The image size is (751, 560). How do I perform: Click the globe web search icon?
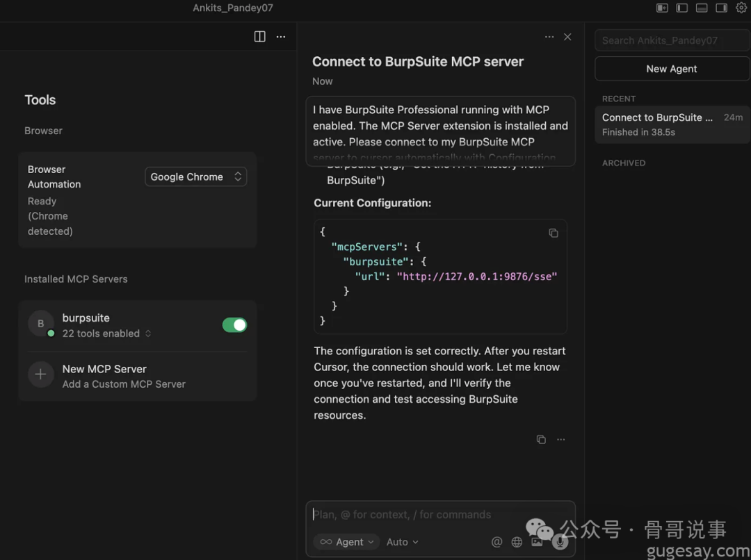(517, 542)
